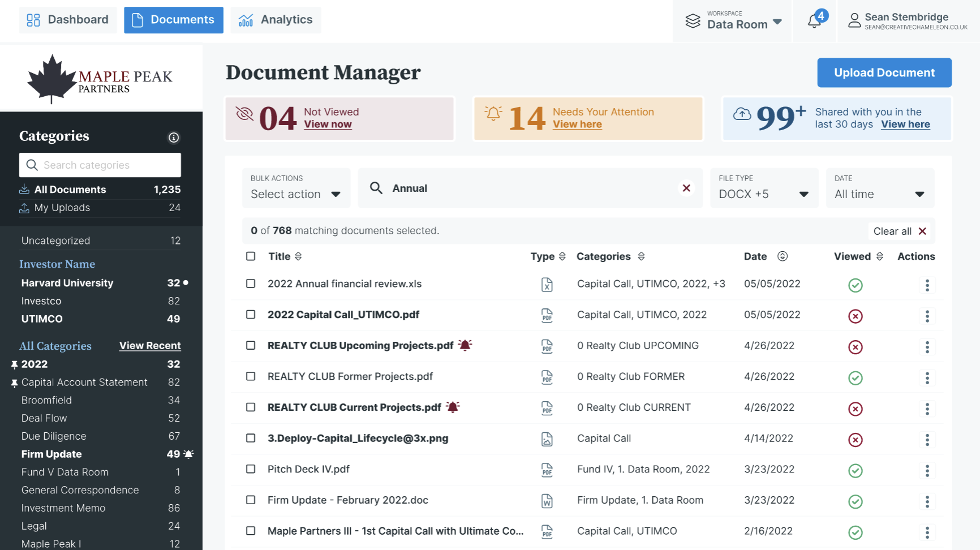Click the Categories info icon
Screen dimensions: 980x550
pos(174,137)
